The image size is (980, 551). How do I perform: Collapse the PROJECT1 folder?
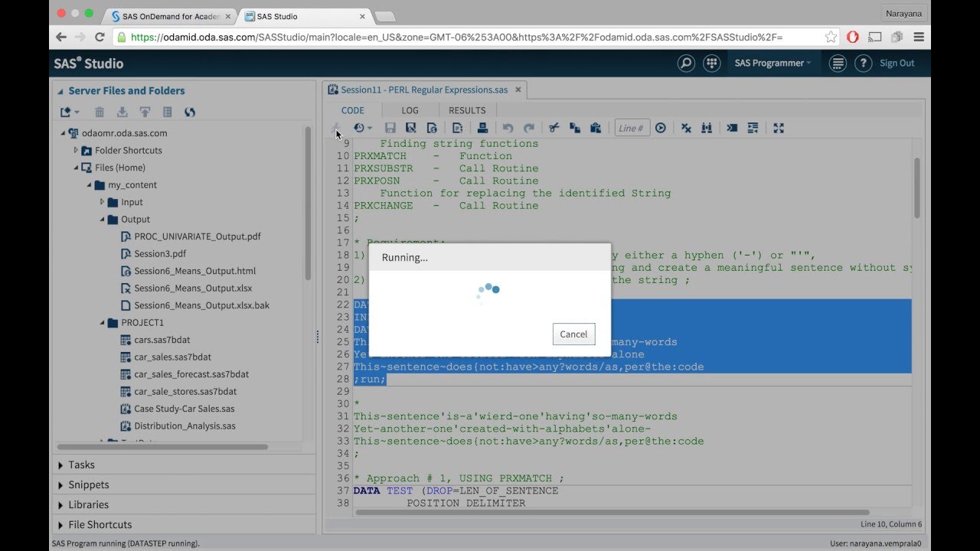102,322
